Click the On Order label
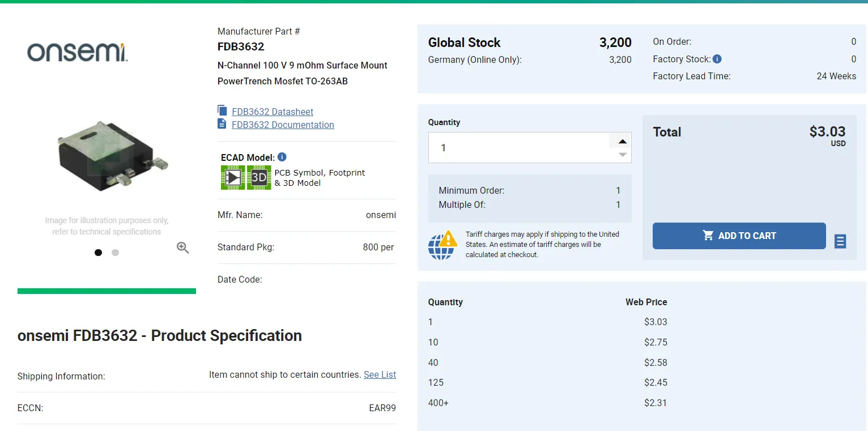Viewport: 868px width, 431px height. tap(672, 41)
